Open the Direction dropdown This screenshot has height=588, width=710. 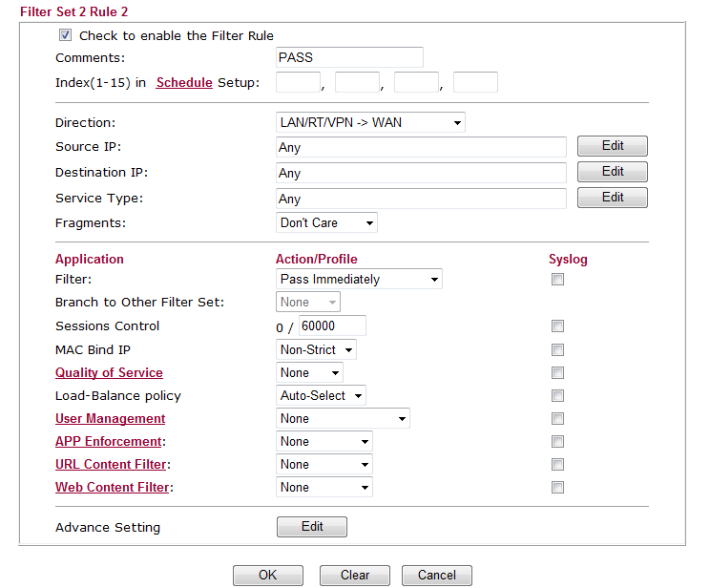click(370, 122)
